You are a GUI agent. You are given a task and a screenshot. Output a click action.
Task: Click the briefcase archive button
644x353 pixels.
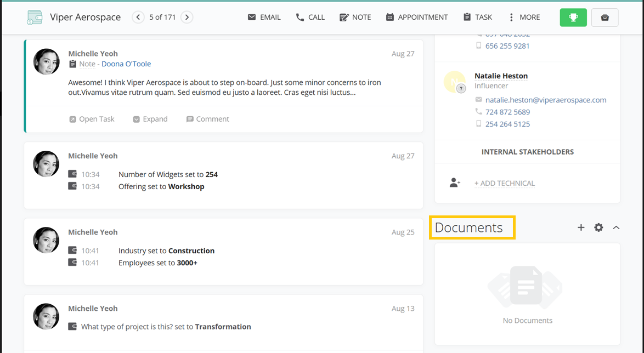pos(605,18)
